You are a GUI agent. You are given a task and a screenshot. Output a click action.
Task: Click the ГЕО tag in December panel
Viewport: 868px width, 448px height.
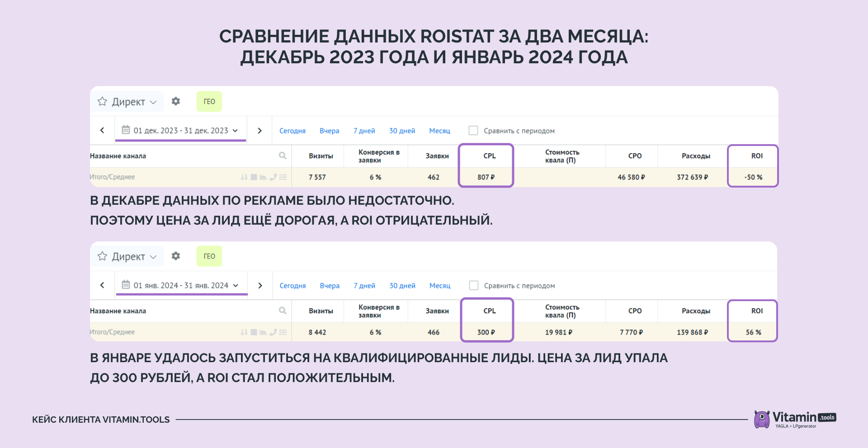[209, 101]
